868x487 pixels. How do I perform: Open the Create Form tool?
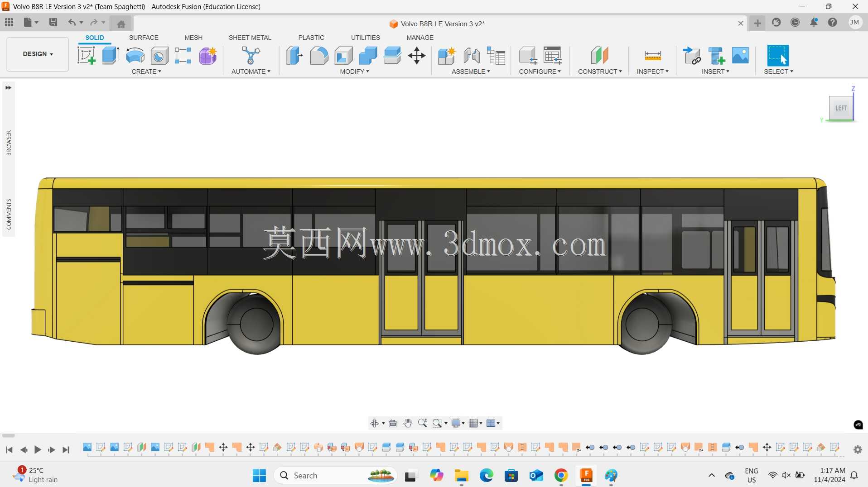click(208, 56)
